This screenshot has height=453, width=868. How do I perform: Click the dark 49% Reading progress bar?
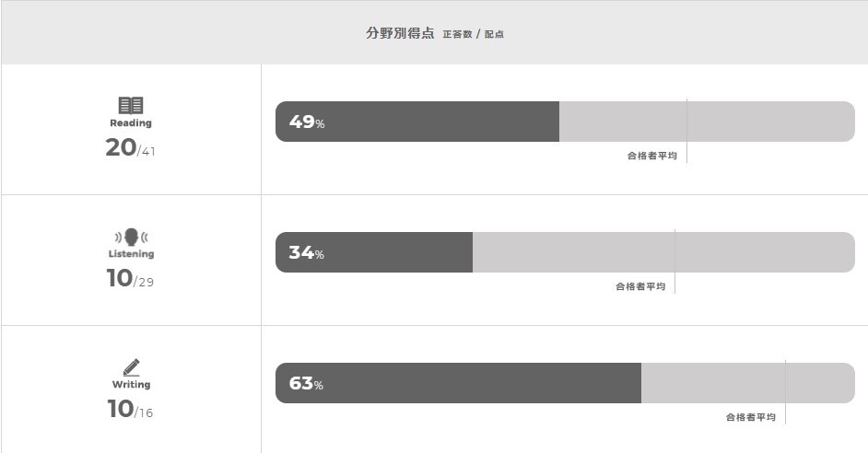pyautogui.click(x=417, y=122)
